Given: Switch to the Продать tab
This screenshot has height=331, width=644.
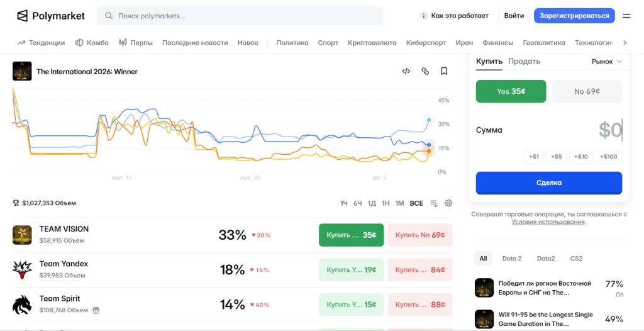Looking at the screenshot, I should pos(524,62).
